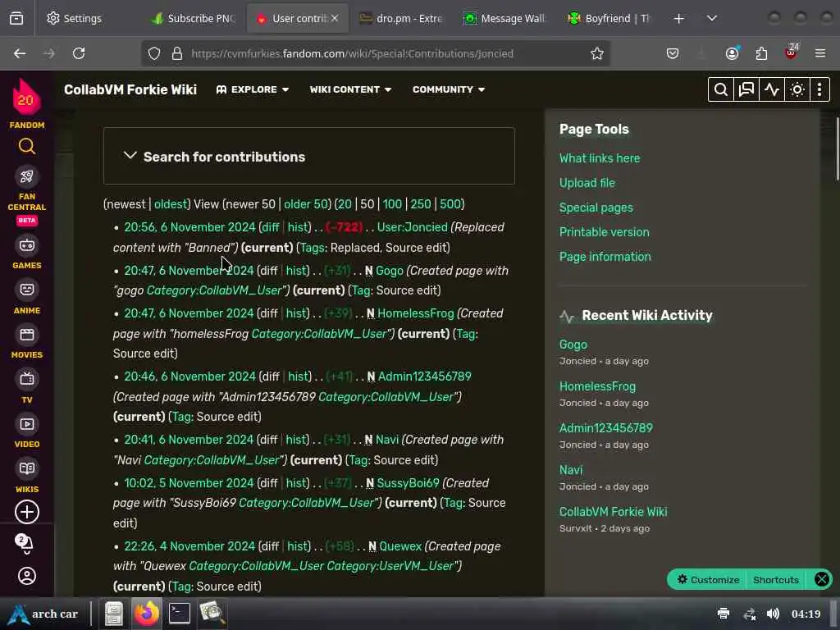Start a new wiki with plus icon
This screenshot has height=630, width=840.
pyautogui.click(x=27, y=512)
